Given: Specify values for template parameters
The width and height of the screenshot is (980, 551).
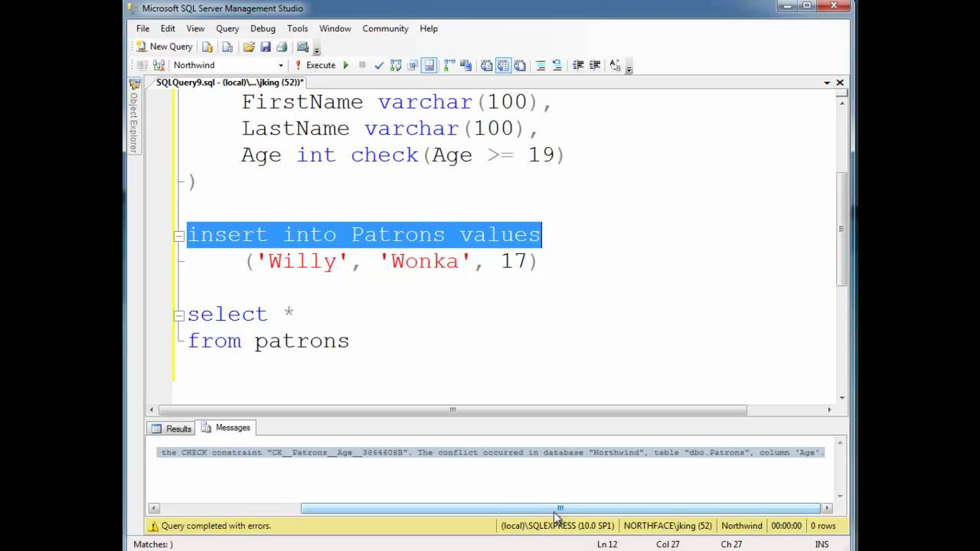Looking at the screenshot, I should point(615,66).
